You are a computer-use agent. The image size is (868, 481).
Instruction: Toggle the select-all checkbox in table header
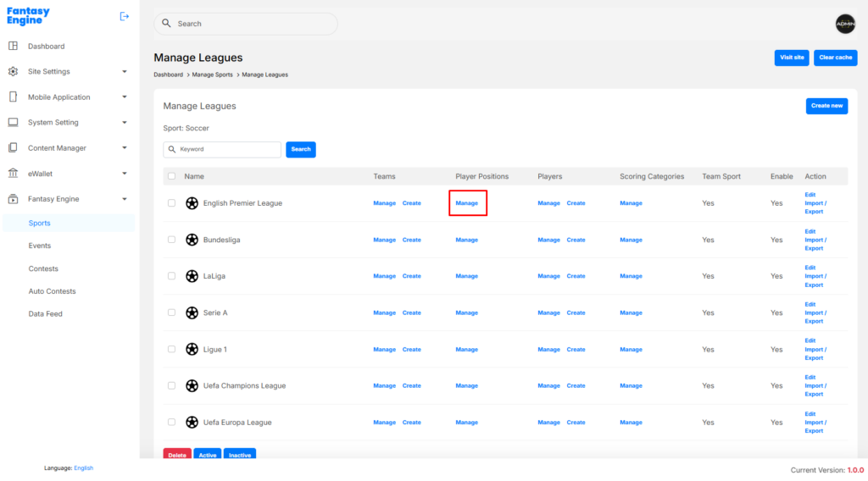tap(171, 176)
